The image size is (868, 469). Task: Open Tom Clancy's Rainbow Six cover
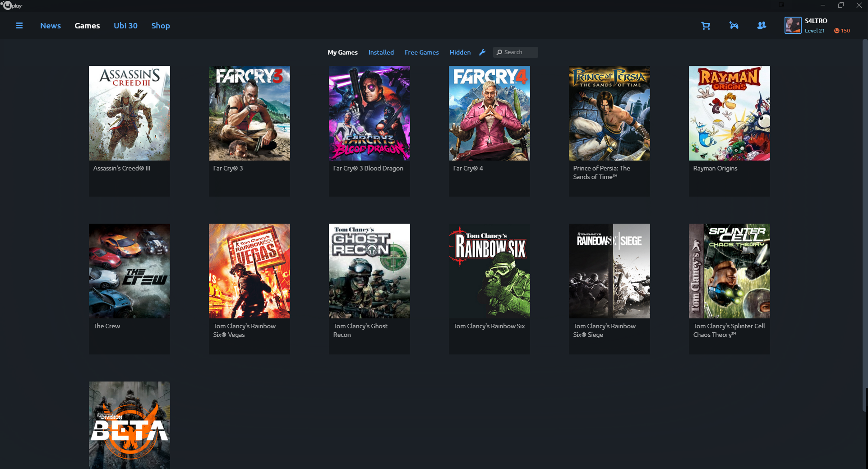tap(489, 271)
